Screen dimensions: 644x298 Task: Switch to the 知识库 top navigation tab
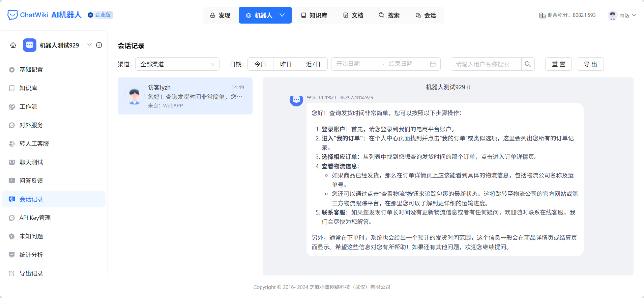point(314,15)
